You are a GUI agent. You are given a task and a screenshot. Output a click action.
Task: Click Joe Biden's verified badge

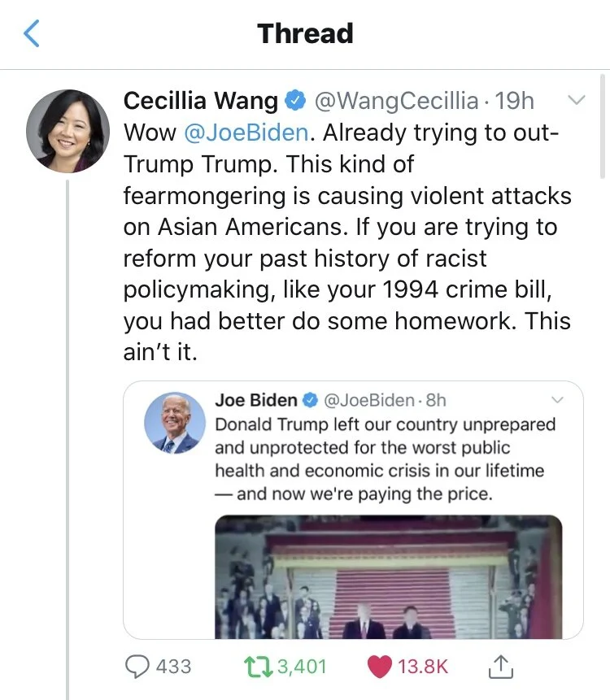point(311,400)
